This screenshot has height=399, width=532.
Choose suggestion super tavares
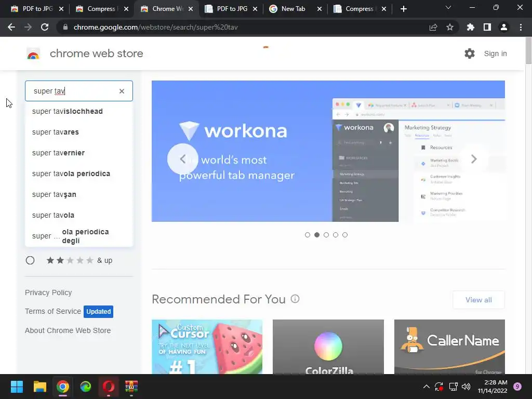(x=79, y=132)
